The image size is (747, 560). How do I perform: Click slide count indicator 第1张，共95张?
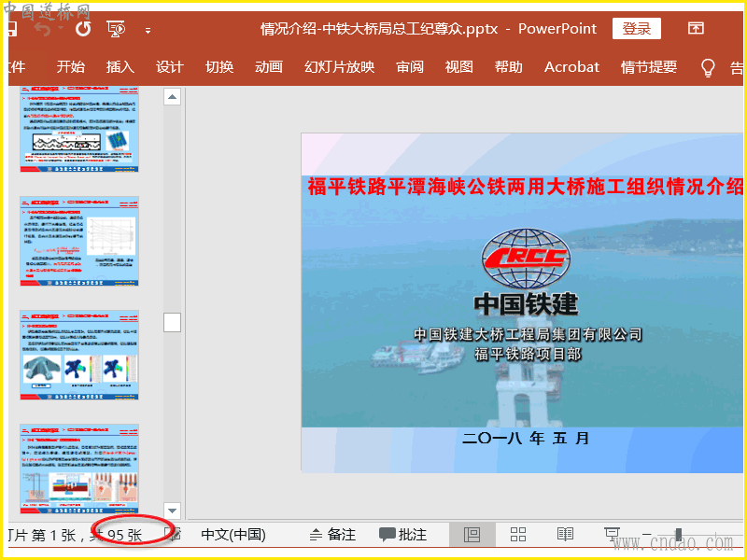[x=76, y=535]
